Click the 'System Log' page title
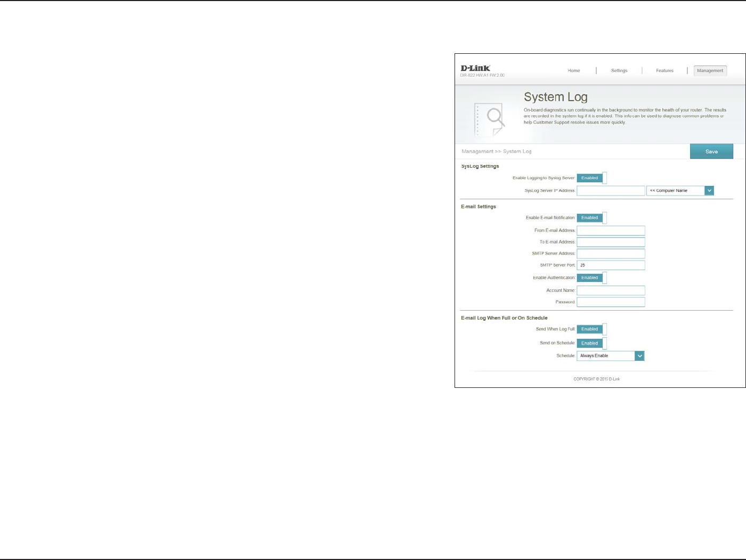Image resolution: width=746 pixels, height=560 pixels. click(x=555, y=97)
